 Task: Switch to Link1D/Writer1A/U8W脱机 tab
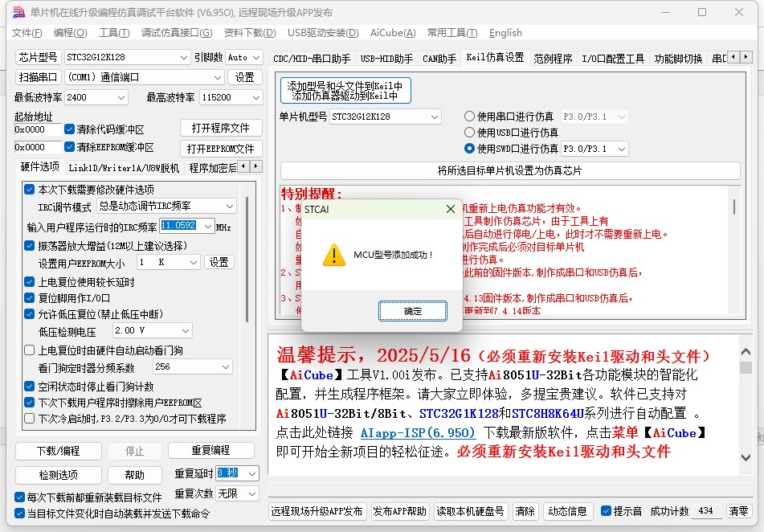coord(124,168)
